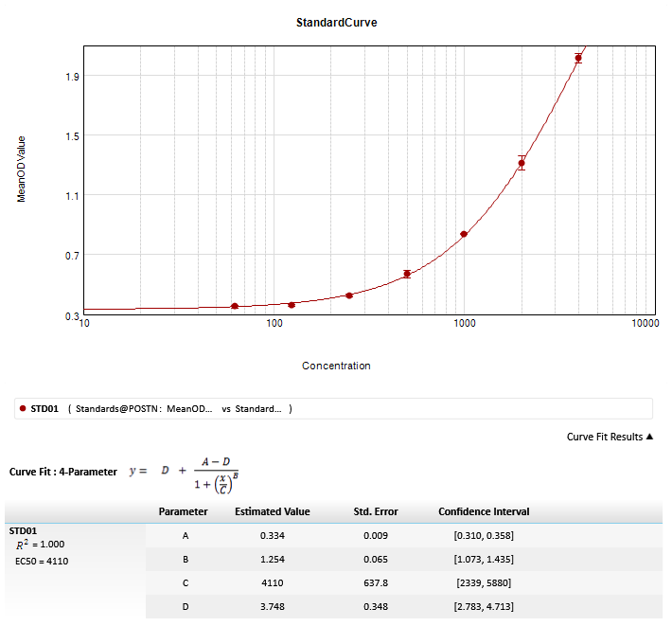
Task: Select the STD01 legend entry text
Action: (44, 409)
